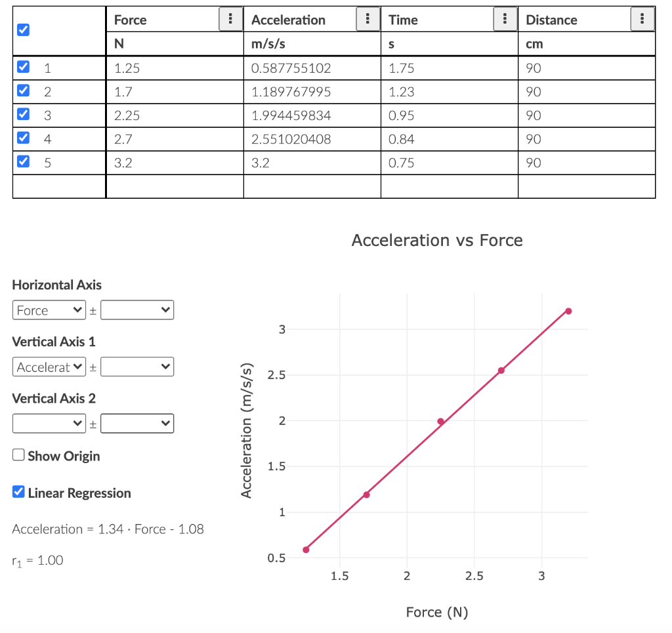The width and height of the screenshot is (672, 633).
Task: Open the Horizontal Axis variable dropdown
Action: point(49,310)
